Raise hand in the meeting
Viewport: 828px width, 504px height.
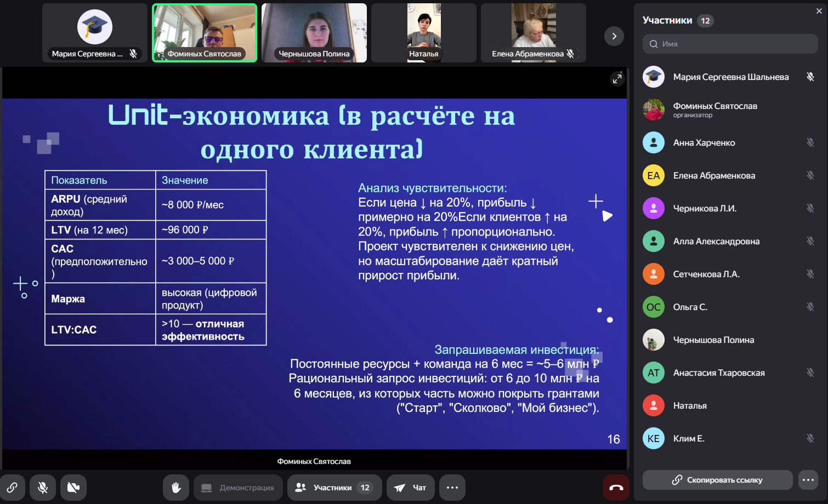pyautogui.click(x=176, y=488)
